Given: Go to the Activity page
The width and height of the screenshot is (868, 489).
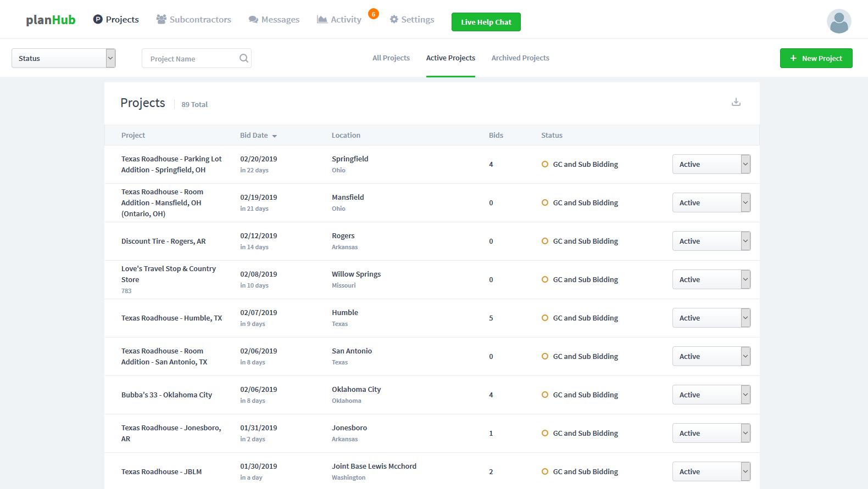Looking at the screenshot, I should (x=339, y=19).
